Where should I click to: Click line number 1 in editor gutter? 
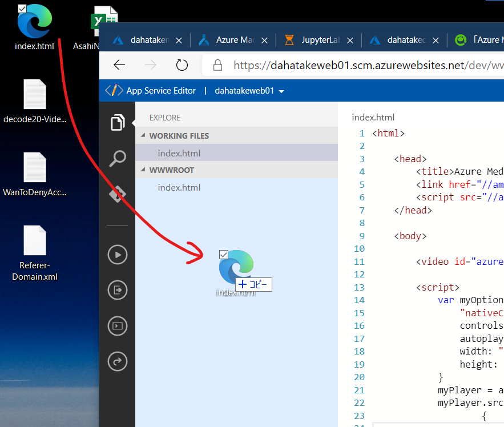tap(362, 134)
